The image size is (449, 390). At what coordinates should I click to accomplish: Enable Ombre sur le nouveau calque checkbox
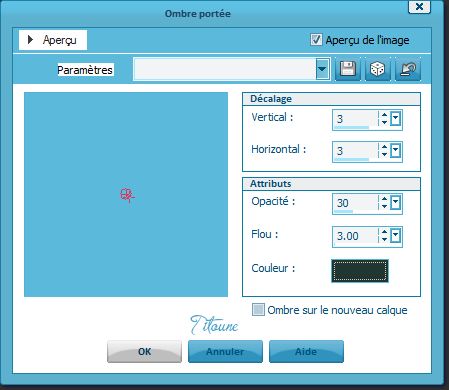coord(258,309)
